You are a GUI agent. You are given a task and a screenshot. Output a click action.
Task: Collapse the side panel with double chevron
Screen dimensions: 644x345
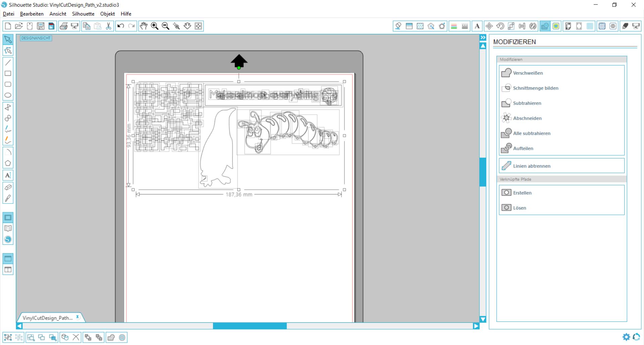point(483,38)
